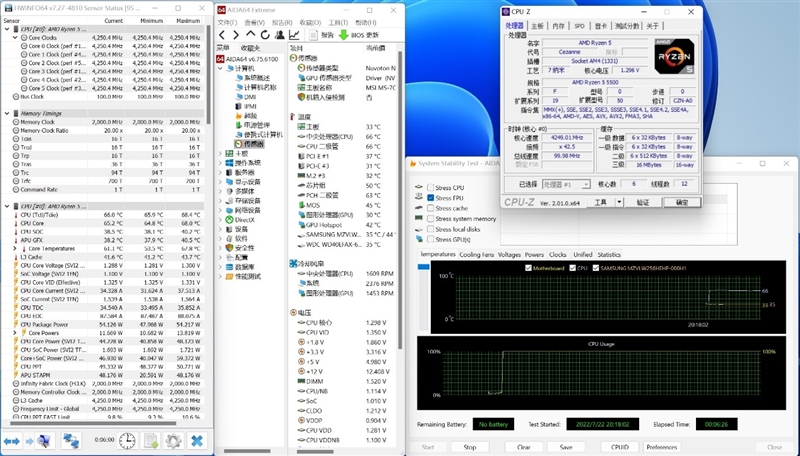Toggle Stress system memory checkbox

430,219
